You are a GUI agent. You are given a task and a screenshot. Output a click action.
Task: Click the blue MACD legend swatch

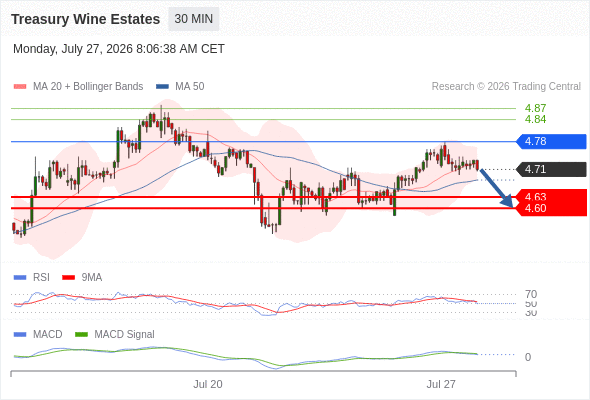coord(20,334)
